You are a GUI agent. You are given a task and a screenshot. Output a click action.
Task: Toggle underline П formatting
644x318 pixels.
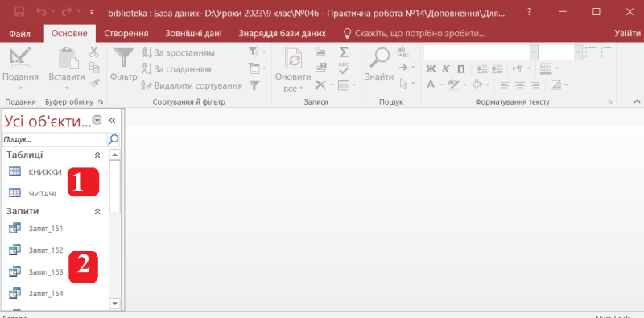461,68
